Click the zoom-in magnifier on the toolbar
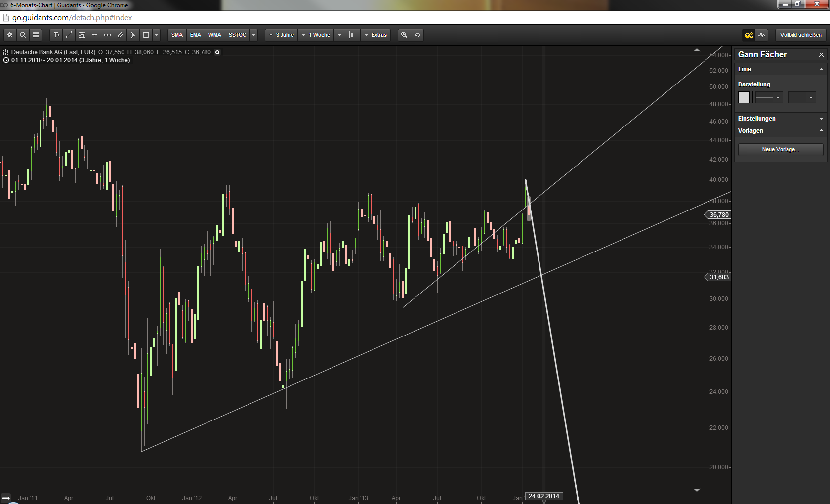Viewport: 830px width, 504px height. 404,35
